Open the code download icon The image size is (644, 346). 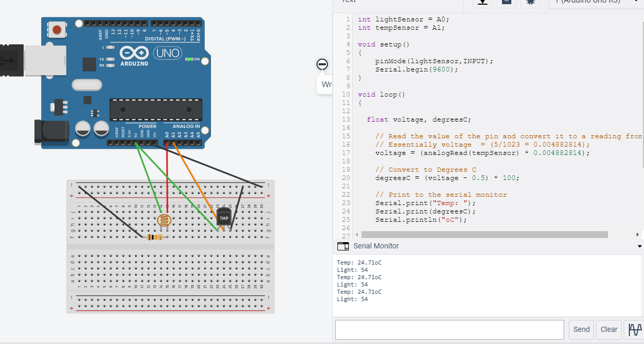(x=482, y=3)
